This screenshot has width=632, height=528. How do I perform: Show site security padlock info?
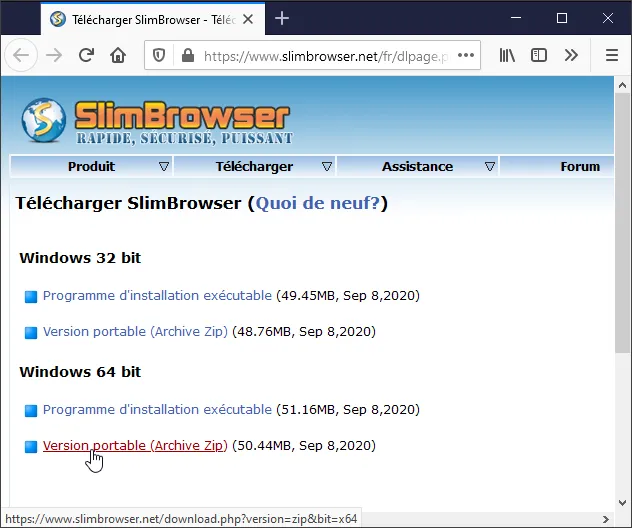pos(185,55)
